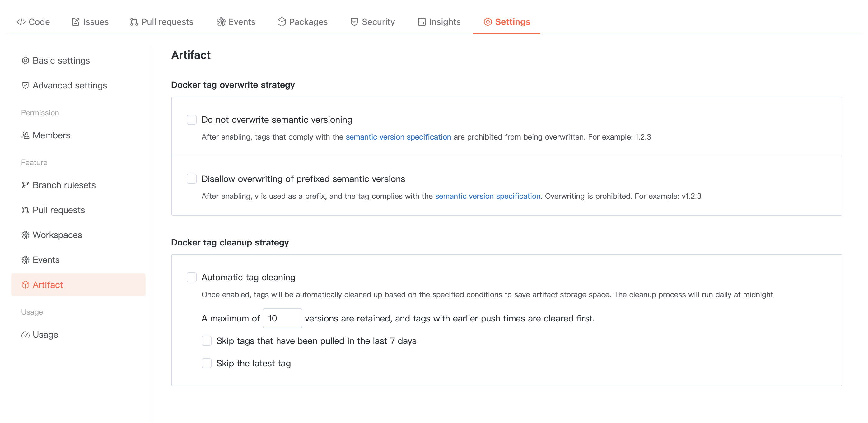This screenshot has width=868, height=423.
Task: Open first semantic version specification link
Action: (x=398, y=137)
